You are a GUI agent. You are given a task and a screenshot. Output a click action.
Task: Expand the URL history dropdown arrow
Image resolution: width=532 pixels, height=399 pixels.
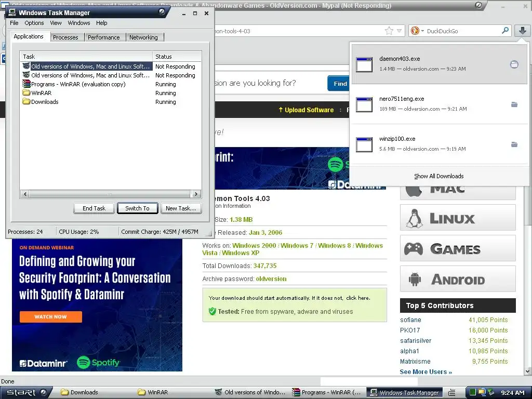pos(400,31)
